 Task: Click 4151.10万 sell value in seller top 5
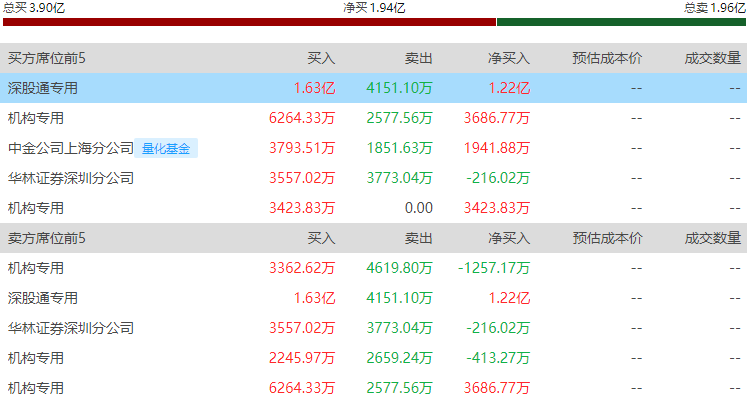(x=399, y=298)
